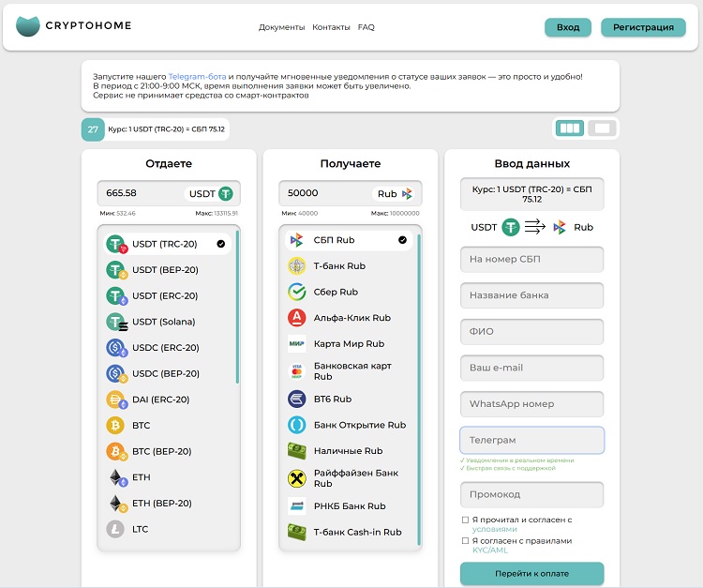The height and width of the screenshot is (588, 703).
Task: Check the KYC/AML rules agreement checkbox
Action: [465, 541]
